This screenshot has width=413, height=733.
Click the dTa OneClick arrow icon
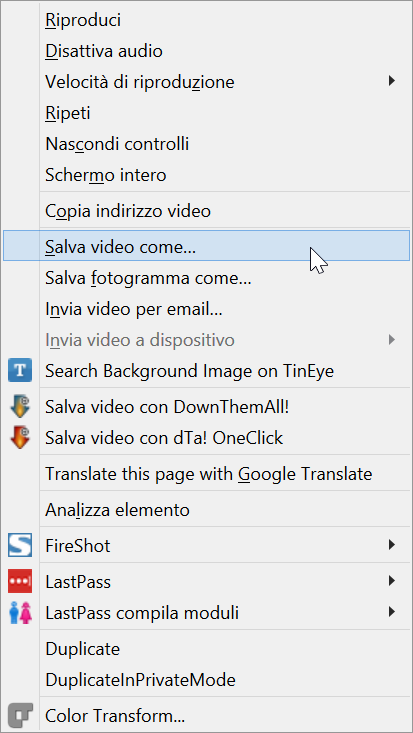click(x=20, y=438)
